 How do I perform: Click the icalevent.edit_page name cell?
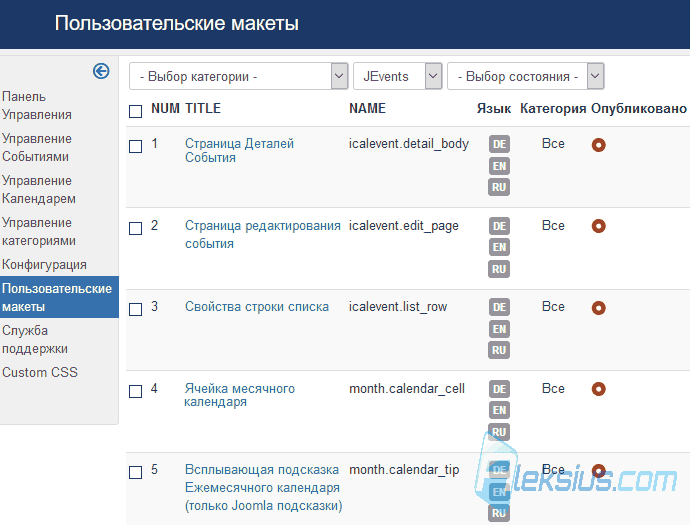tap(404, 226)
